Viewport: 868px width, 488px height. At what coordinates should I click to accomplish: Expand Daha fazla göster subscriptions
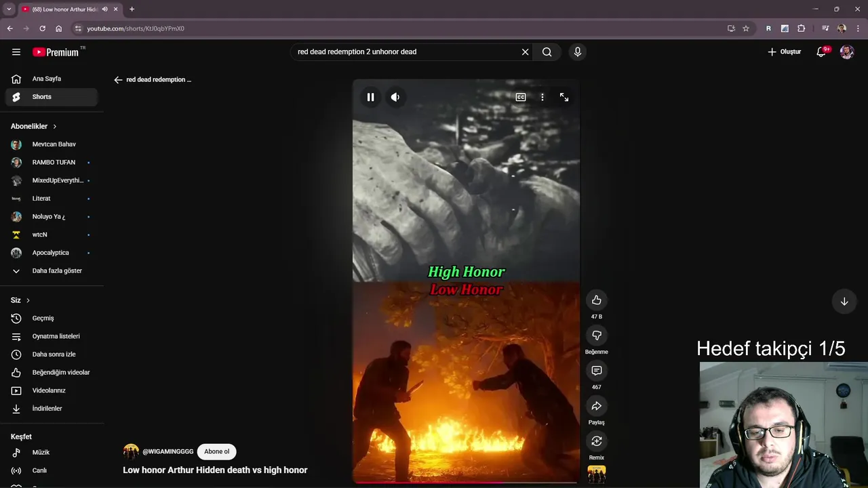point(52,271)
